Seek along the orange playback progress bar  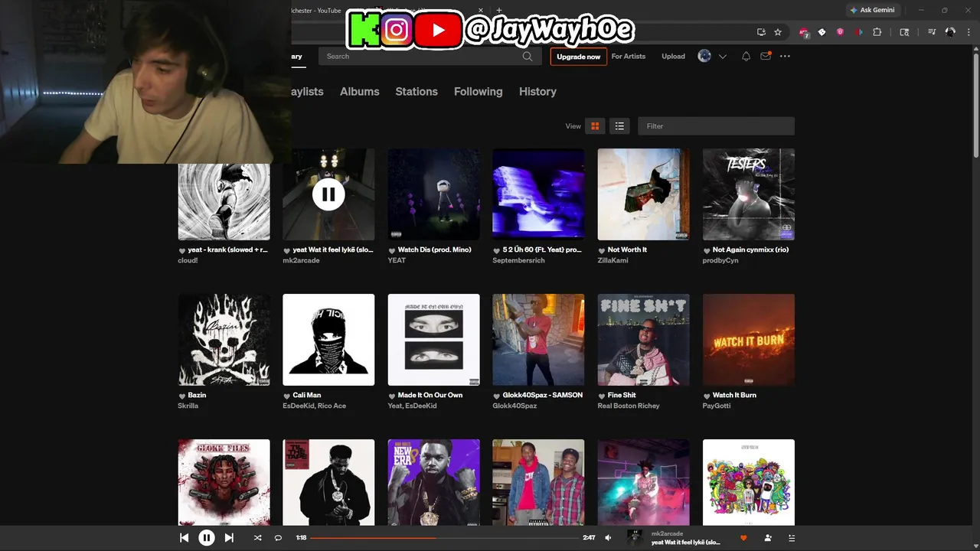[444, 538]
